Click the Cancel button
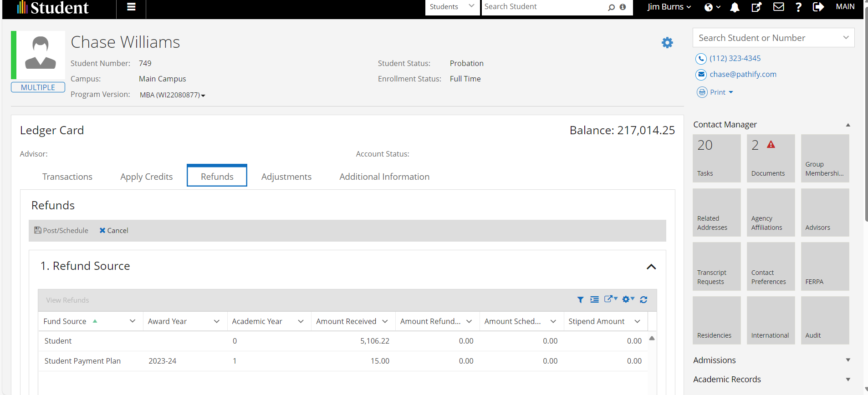 click(114, 231)
